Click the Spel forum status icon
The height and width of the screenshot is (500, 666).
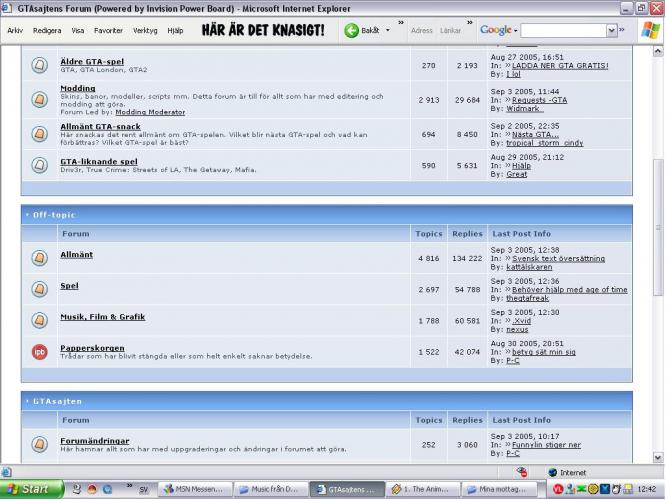coord(39,290)
